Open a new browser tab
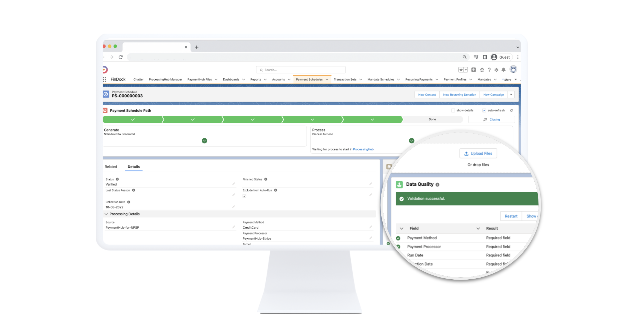 pyautogui.click(x=197, y=47)
